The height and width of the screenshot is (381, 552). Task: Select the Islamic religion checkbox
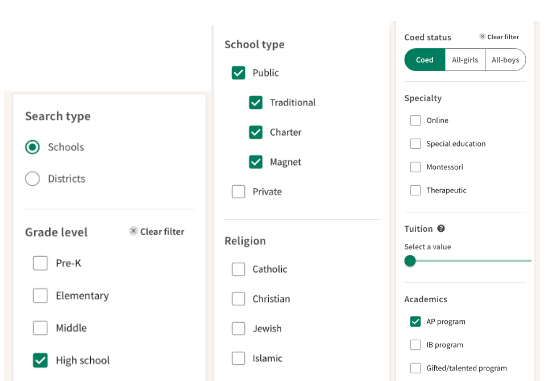coord(238,358)
